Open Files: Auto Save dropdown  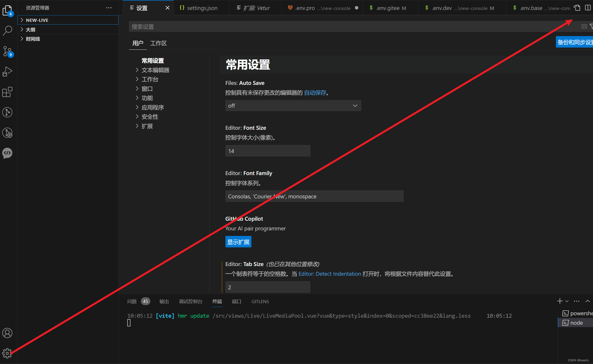(x=293, y=106)
